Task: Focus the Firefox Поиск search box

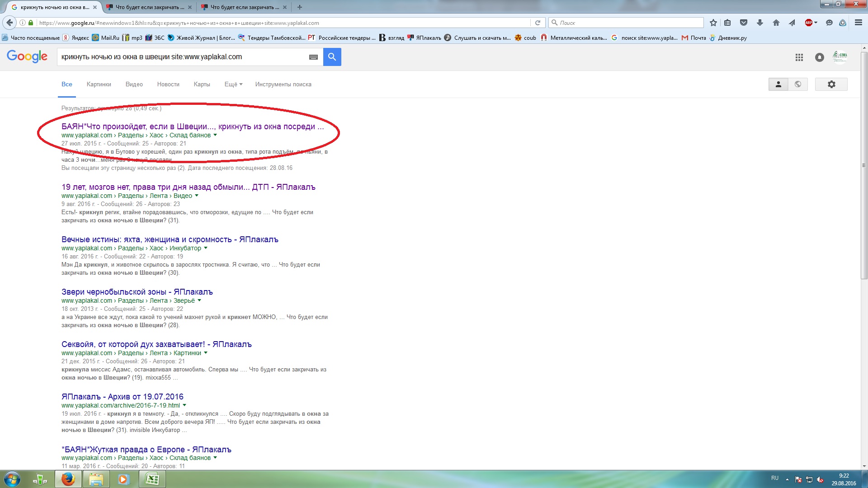Action: tap(626, 23)
